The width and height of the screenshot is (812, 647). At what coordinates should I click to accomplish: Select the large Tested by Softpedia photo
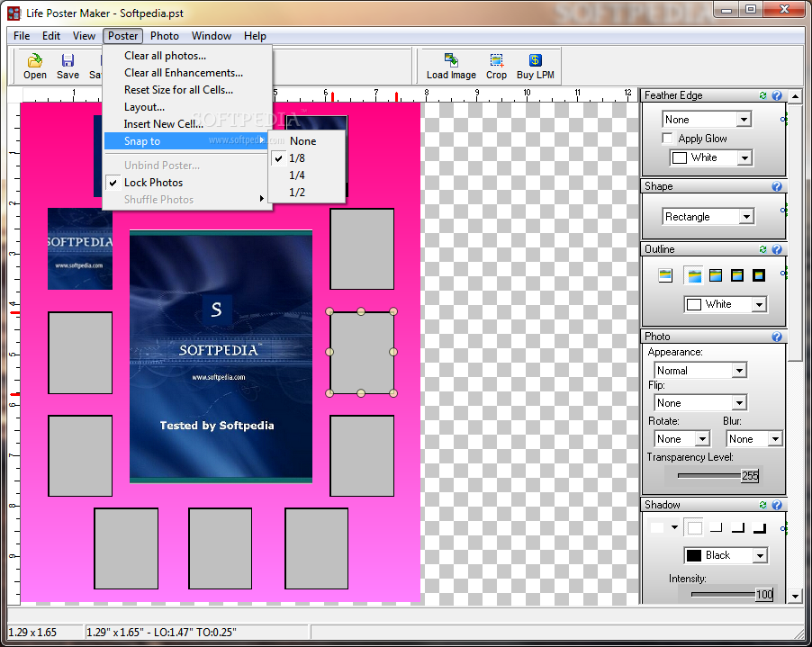(221, 356)
